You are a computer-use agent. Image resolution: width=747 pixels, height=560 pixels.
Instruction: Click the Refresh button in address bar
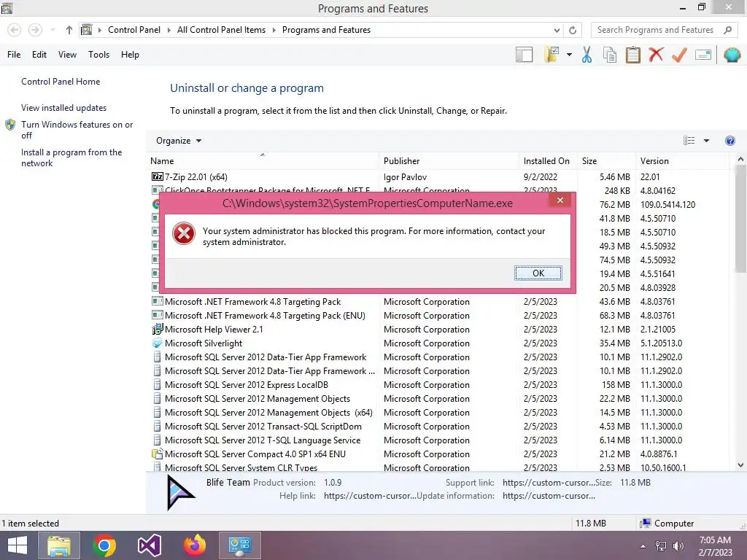coord(573,30)
